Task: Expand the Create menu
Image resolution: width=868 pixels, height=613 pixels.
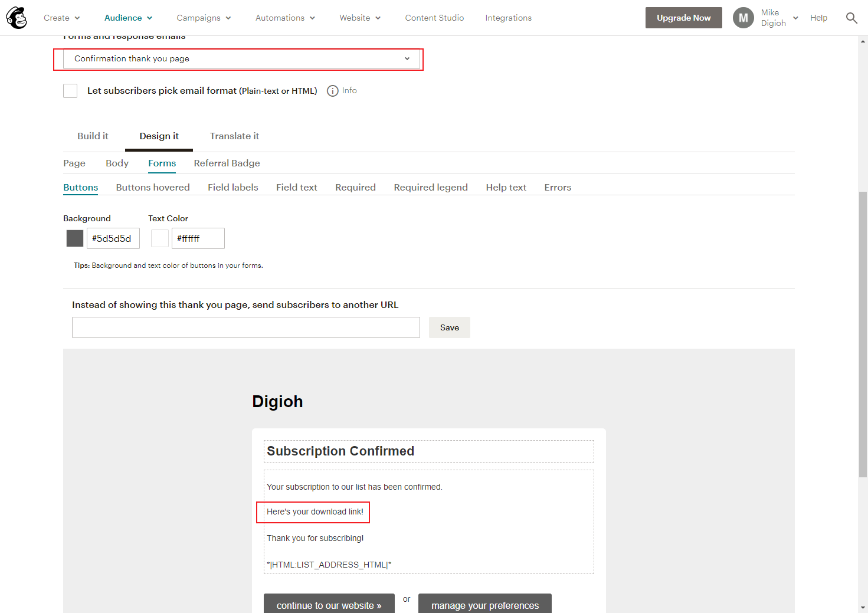Action: pyautogui.click(x=61, y=18)
